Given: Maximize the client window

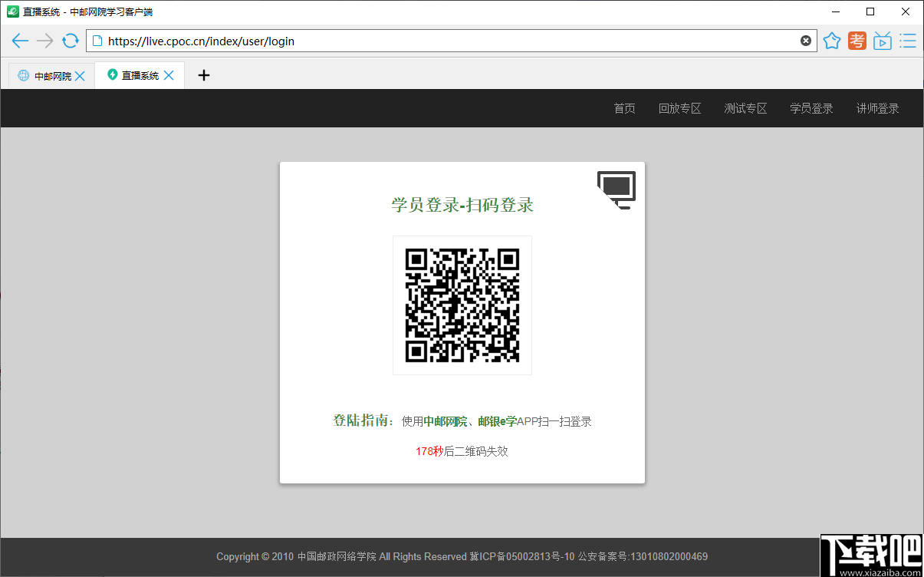Looking at the screenshot, I should coord(870,12).
